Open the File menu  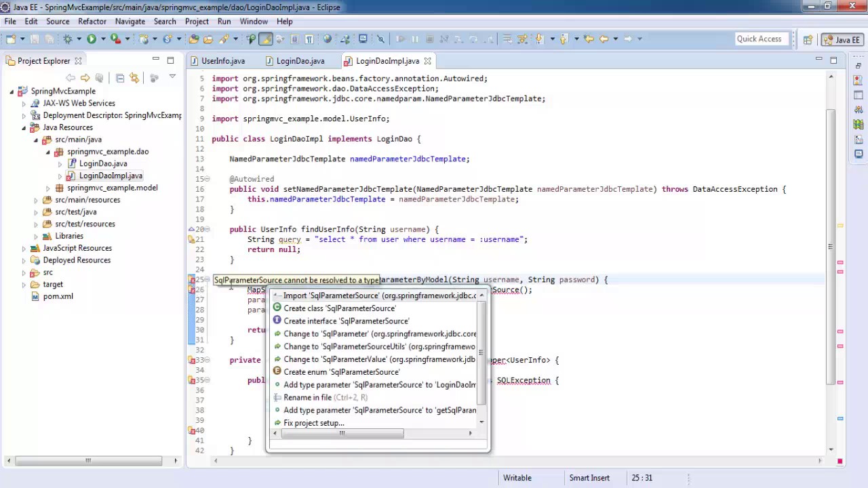pyautogui.click(x=10, y=22)
